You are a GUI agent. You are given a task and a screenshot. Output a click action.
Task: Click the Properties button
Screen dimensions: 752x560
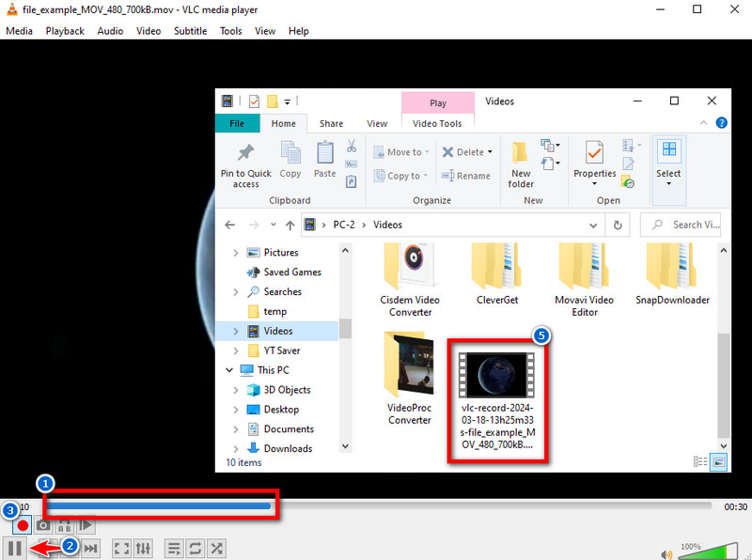pyautogui.click(x=595, y=163)
